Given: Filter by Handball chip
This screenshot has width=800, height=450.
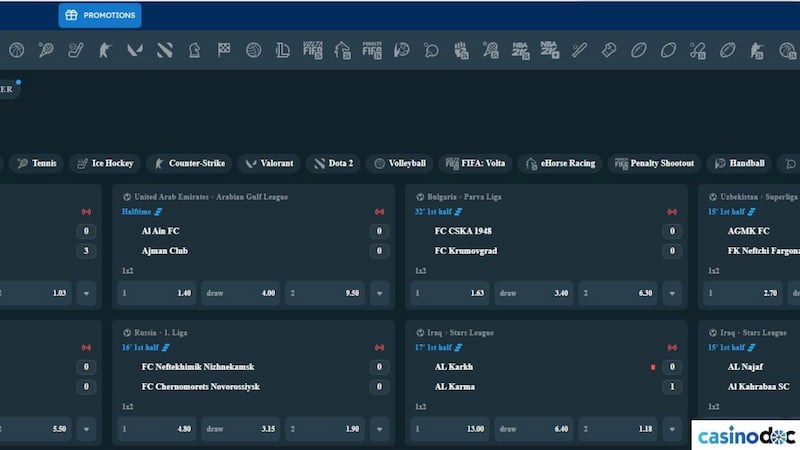Looking at the screenshot, I should click(x=739, y=163).
